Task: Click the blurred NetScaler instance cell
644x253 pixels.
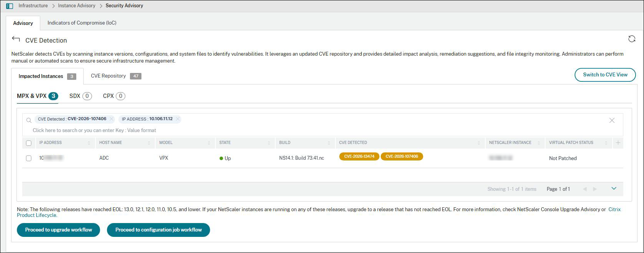Action: 501,158
